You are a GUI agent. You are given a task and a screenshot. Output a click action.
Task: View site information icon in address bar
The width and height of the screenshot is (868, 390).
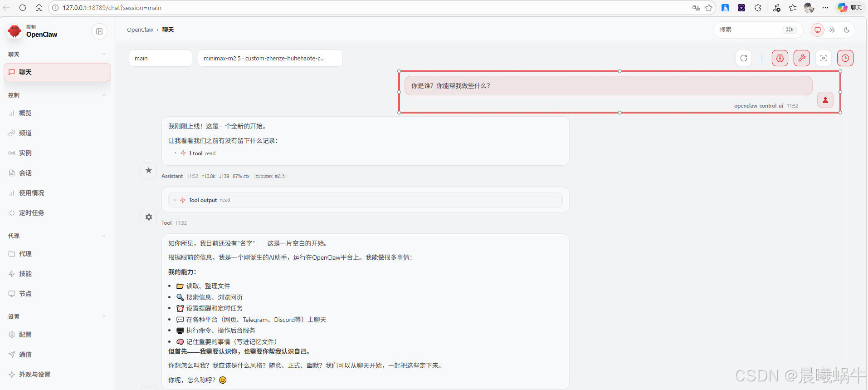click(55, 8)
